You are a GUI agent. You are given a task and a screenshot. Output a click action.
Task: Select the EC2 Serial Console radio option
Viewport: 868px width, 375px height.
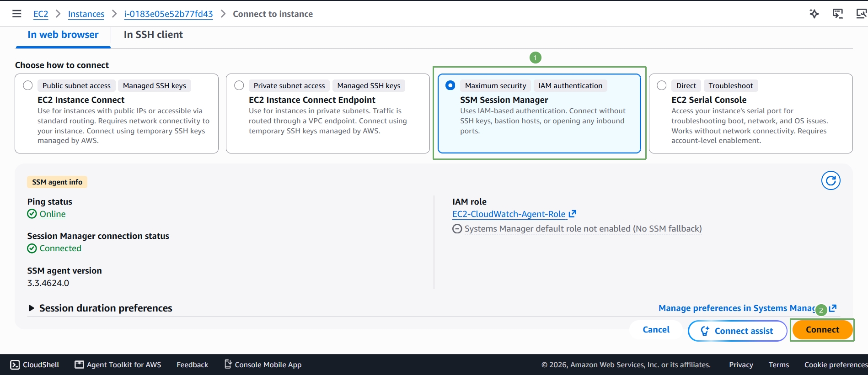(662, 85)
